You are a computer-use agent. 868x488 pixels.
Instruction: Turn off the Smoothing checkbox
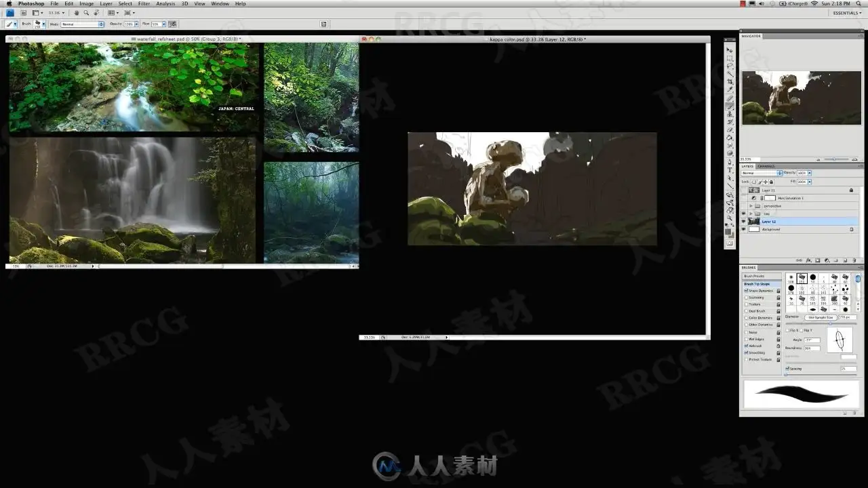pos(747,352)
